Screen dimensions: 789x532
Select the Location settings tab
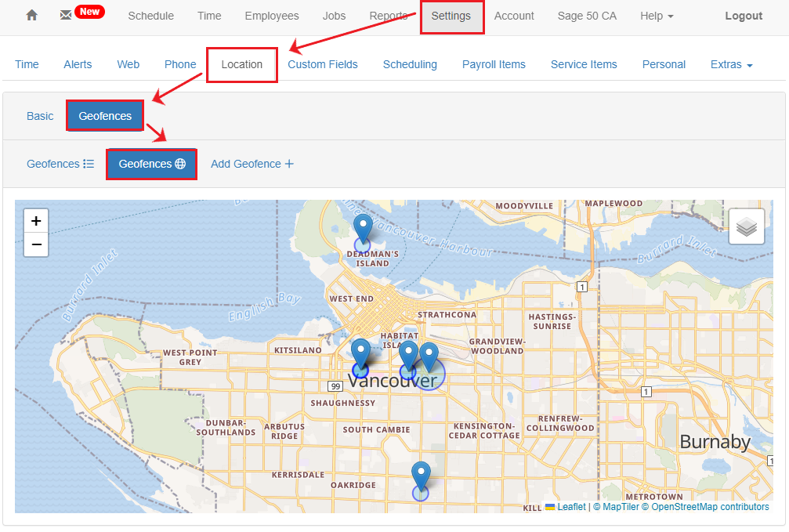[241, 64]
